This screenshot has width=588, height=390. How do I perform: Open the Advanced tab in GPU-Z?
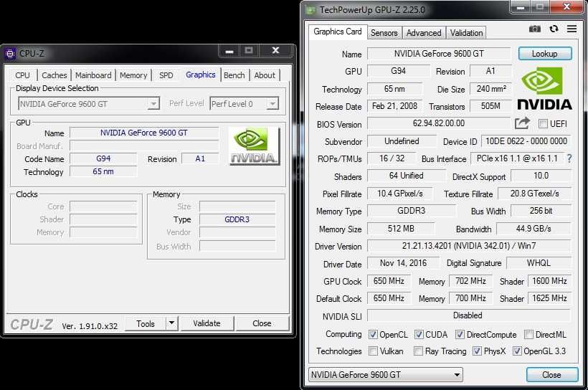coord(424,33)
